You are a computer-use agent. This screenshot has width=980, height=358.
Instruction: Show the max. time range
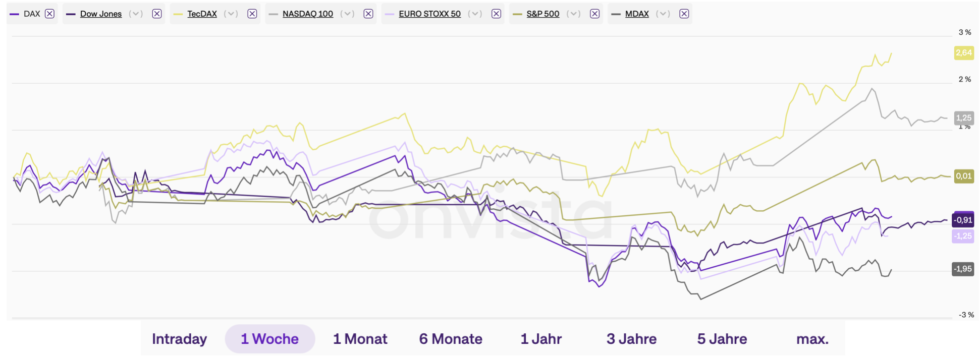pos(812,339)
